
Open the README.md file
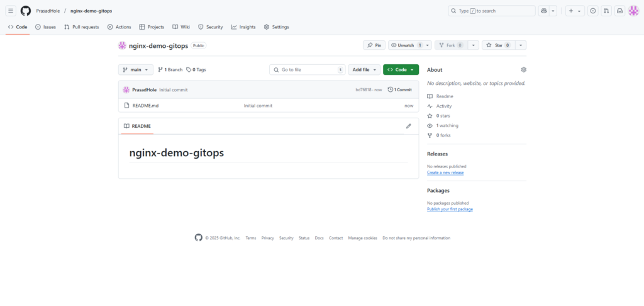145,106
